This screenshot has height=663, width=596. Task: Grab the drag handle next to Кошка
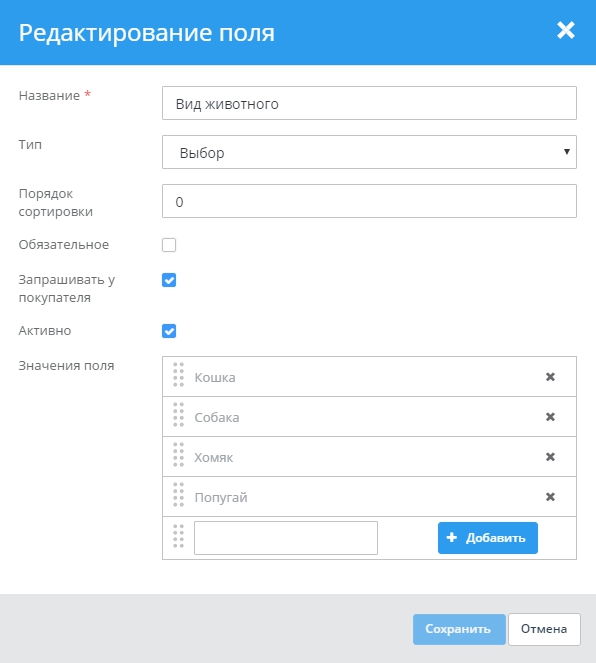[x=178, y=375]
